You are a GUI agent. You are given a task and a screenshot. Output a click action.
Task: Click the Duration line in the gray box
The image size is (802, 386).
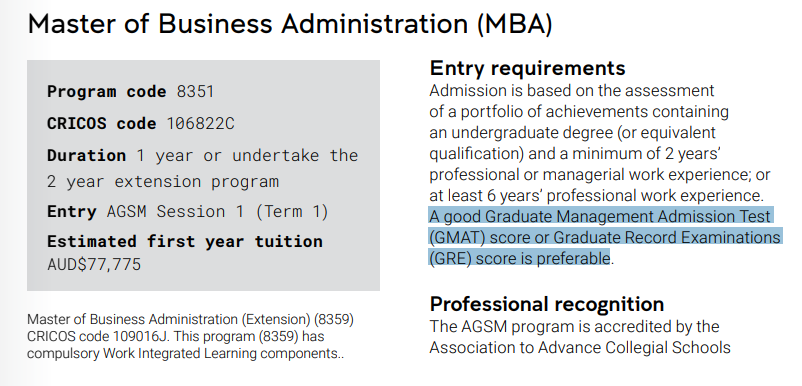click(203, 155)
